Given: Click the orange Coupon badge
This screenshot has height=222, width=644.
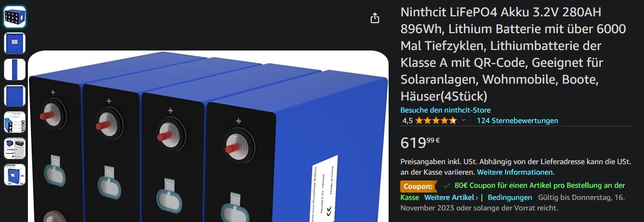Looking at the screenshot, I should (x=419, y=186).
